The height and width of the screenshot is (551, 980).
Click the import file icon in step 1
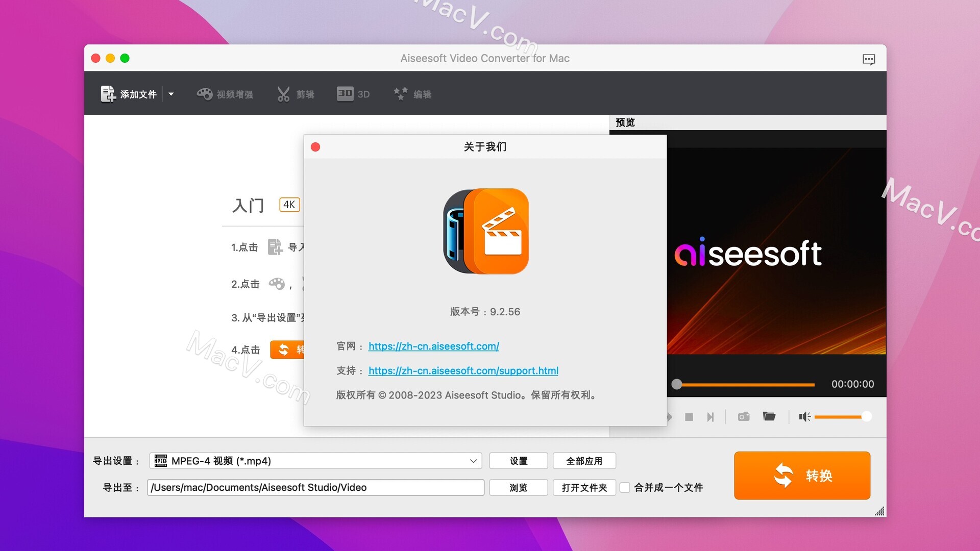click(x=275, y=246)
